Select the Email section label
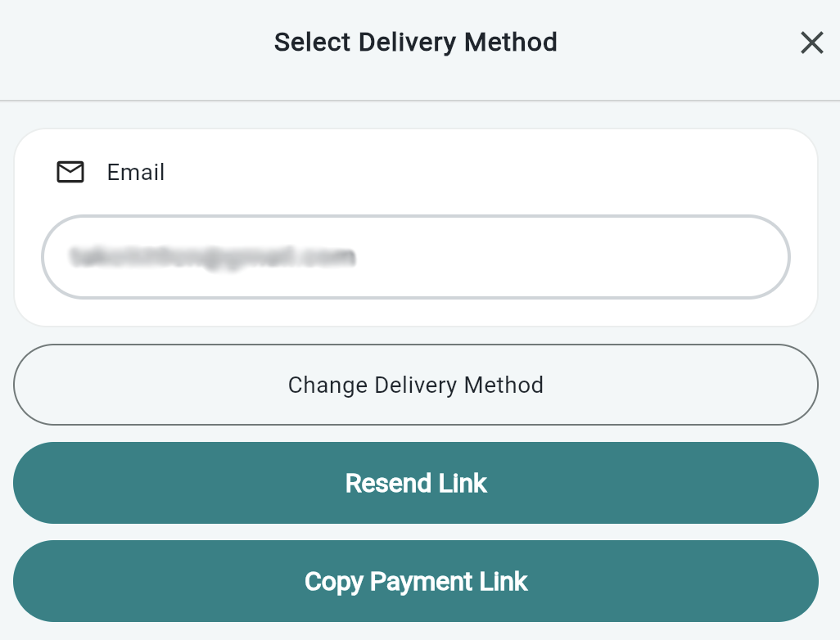This screenshot has width=840, height=640. pos(135,172)
